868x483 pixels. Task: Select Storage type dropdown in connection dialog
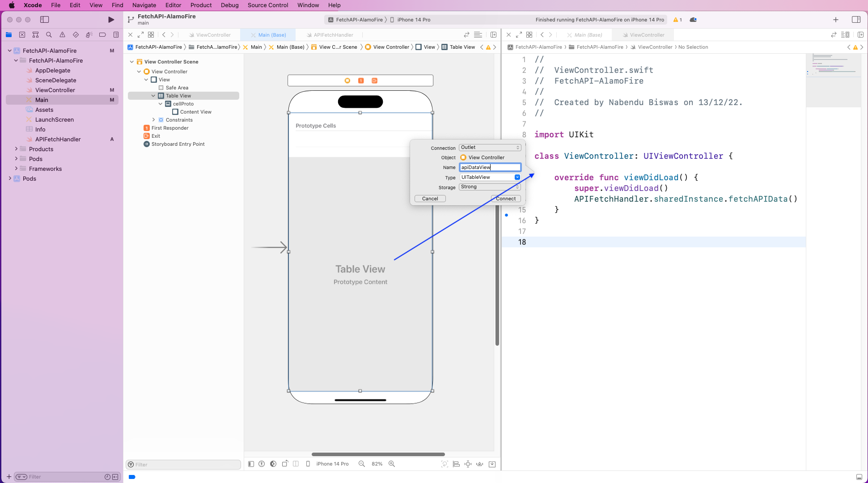[x=489, y=186]
